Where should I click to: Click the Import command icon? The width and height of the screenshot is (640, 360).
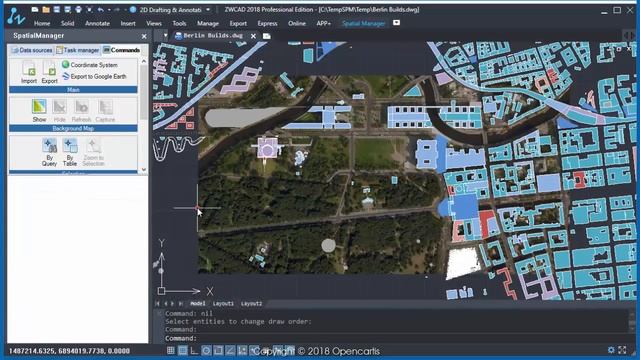(x=29, y=68)
